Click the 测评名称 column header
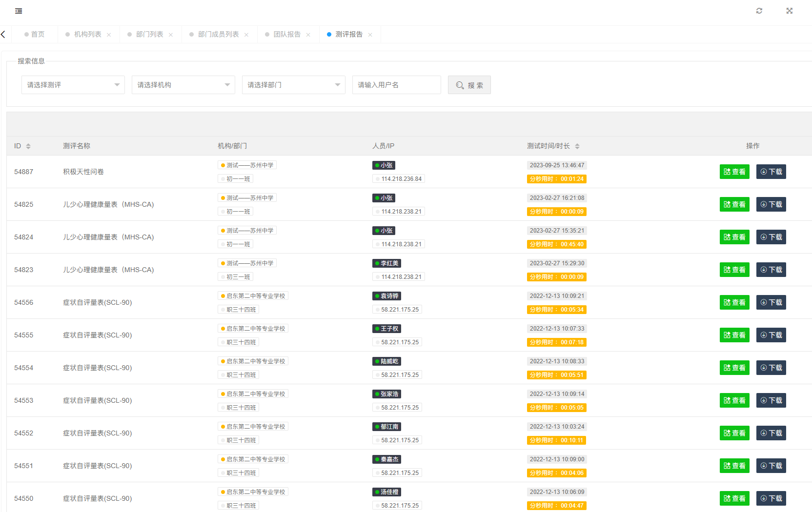The image size is (812, 512). (77, 146)
